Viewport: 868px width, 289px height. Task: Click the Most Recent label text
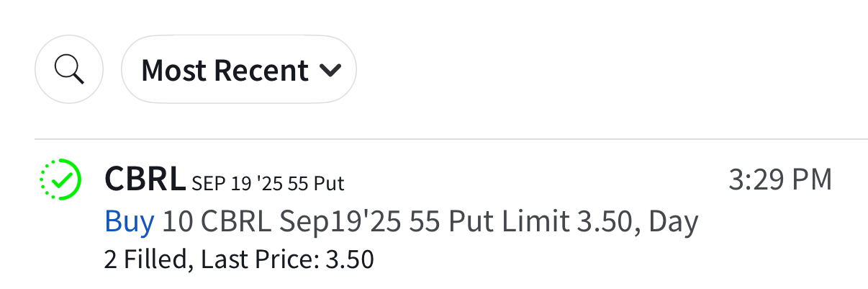pos(225,71)
